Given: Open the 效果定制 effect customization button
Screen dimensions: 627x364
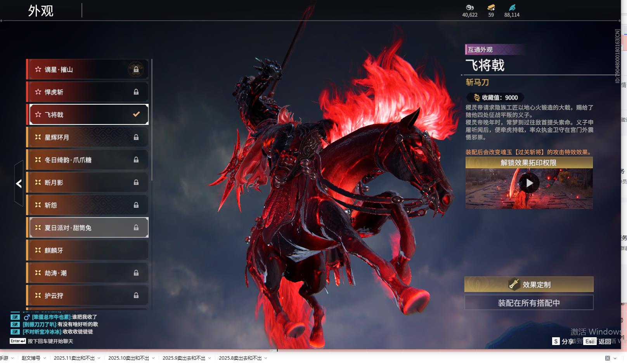Looking at the screenshot, I should point(529,284).
